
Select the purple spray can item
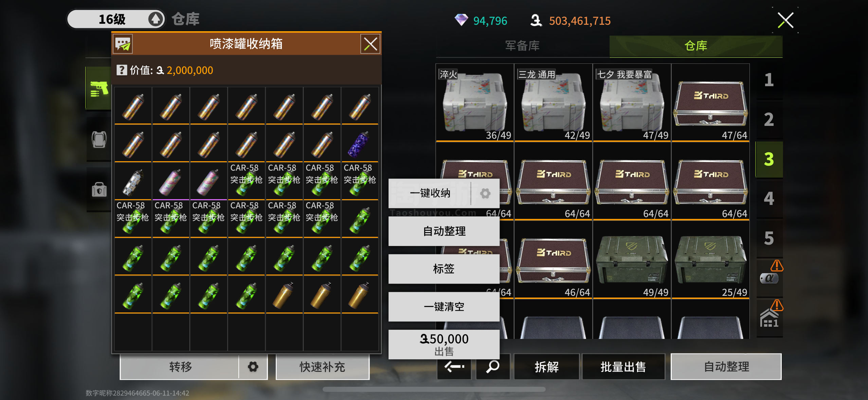pos(360,144)
